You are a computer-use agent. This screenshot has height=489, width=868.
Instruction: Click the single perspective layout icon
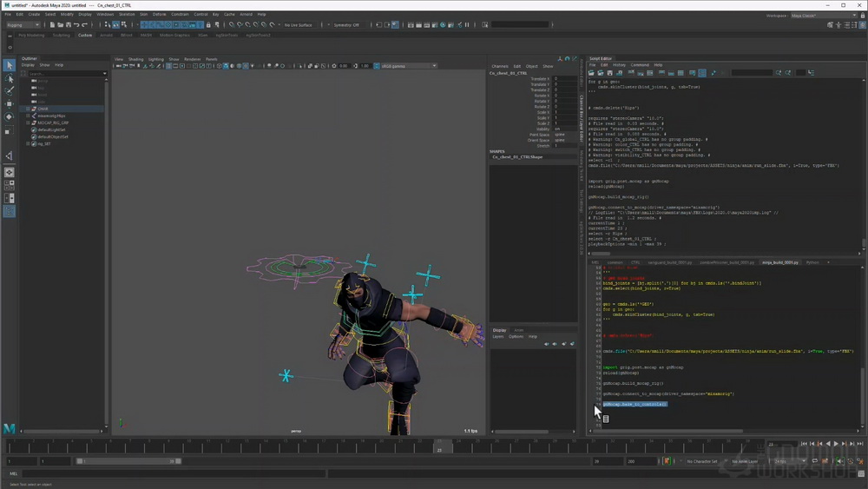(9, 172)
